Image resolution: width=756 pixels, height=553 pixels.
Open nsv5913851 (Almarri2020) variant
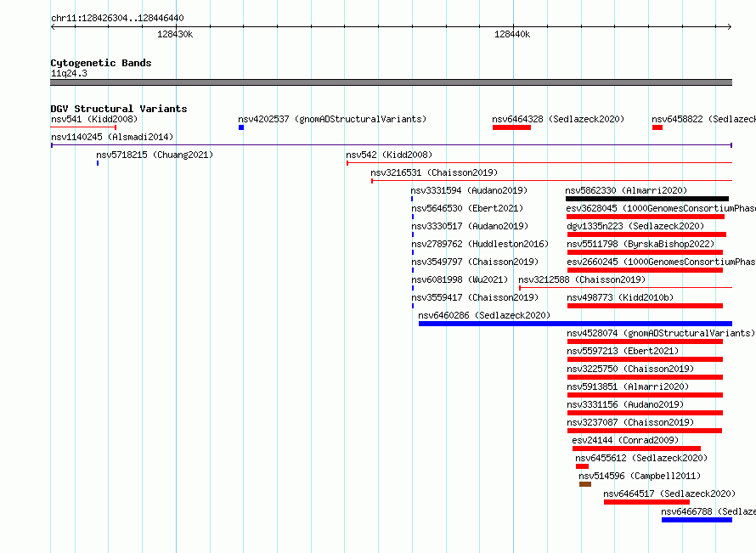click(628, 387)
